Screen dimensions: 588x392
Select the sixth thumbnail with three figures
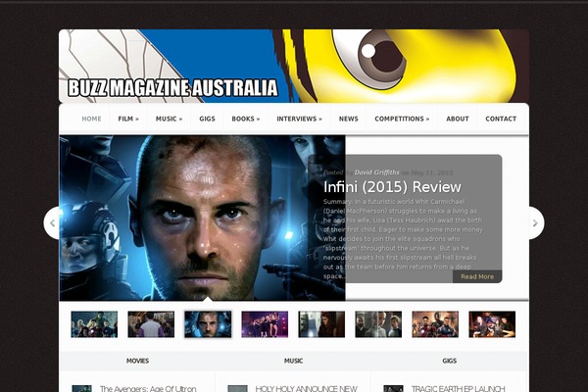(x=378, y=324)
